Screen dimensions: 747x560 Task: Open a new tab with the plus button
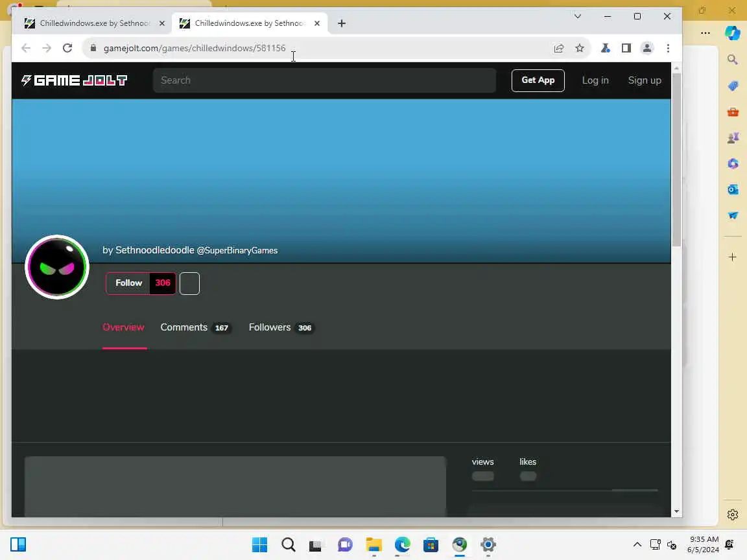pos(342,23)
